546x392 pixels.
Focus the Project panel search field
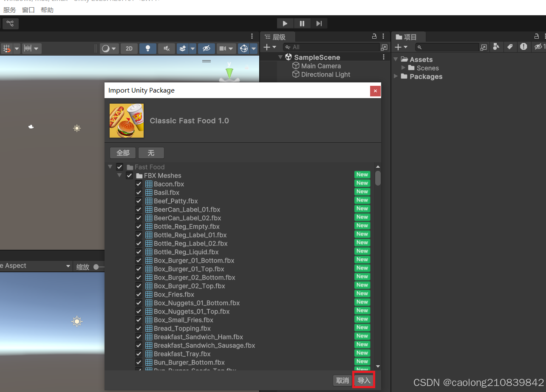(447, 47)
